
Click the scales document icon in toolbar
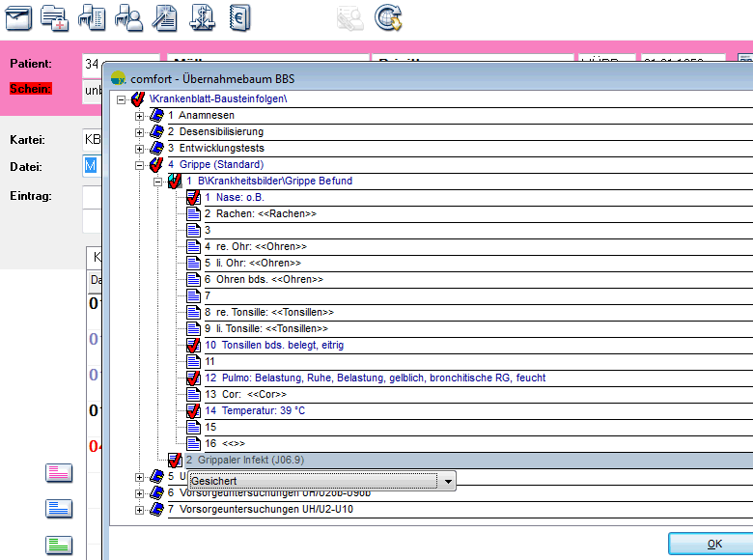point(203,16)
